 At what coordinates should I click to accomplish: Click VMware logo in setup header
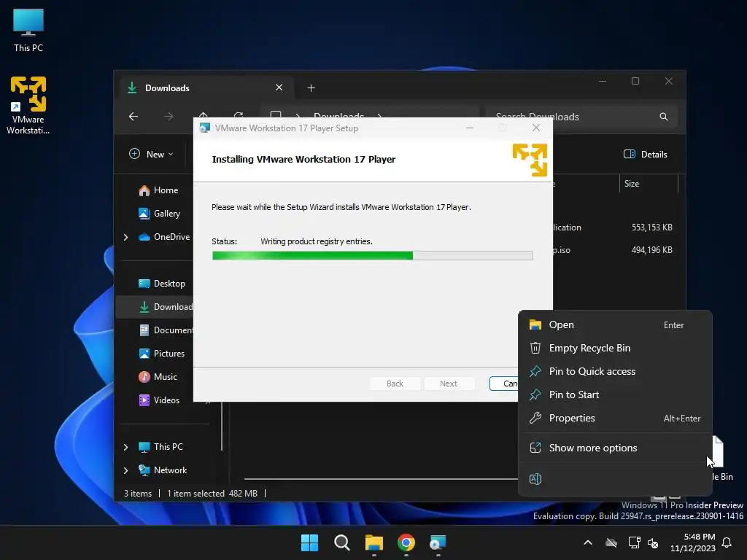(530, 160)
